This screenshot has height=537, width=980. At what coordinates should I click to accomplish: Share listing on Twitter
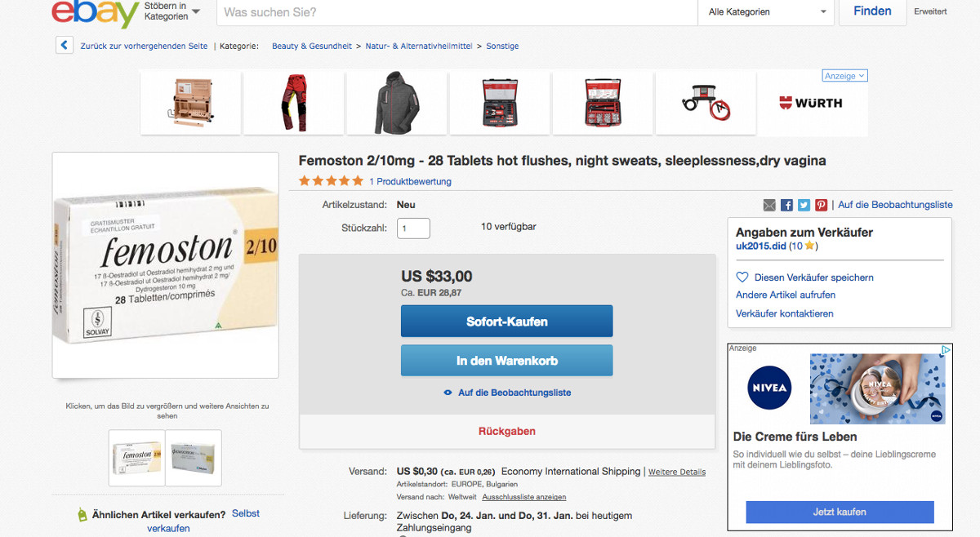(x=804, y=205)
